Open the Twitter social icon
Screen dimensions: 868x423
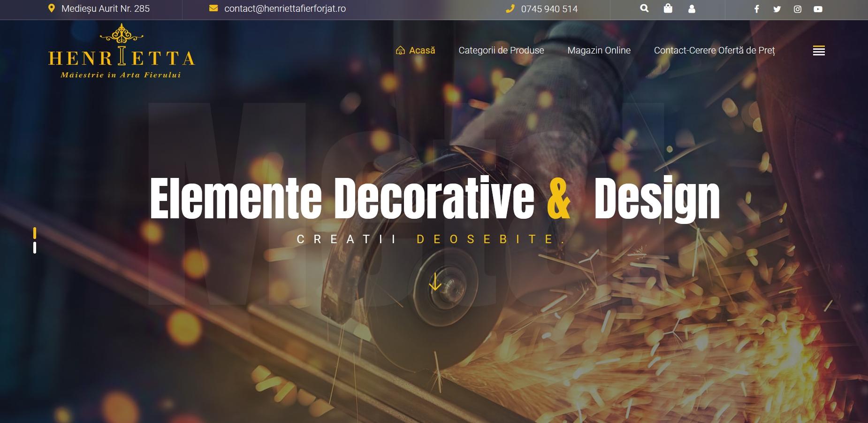[777, 9]
